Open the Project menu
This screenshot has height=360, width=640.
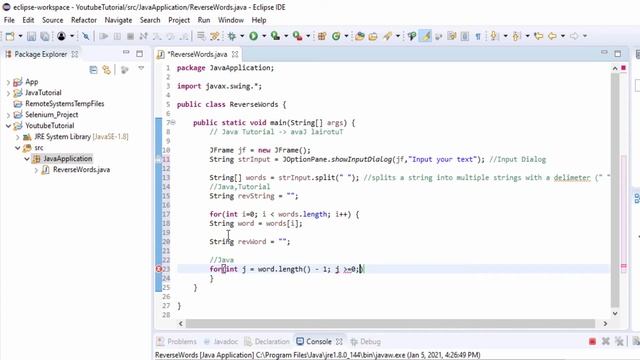coord(179,20)
